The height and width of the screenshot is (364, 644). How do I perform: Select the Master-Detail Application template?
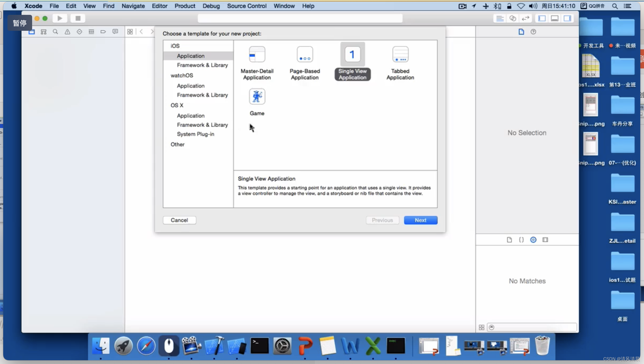coord(257,63)
